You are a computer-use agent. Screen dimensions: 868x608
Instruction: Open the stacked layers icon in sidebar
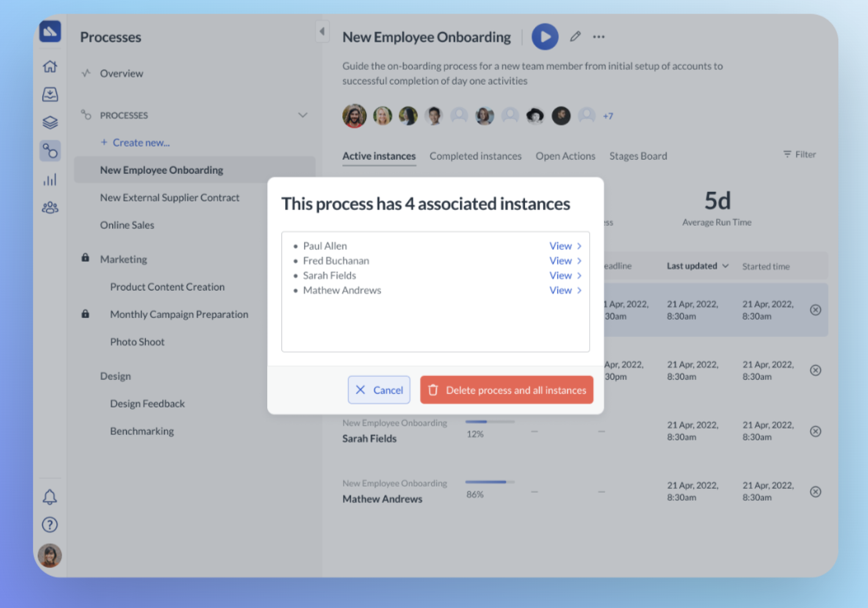pos(50,122)
